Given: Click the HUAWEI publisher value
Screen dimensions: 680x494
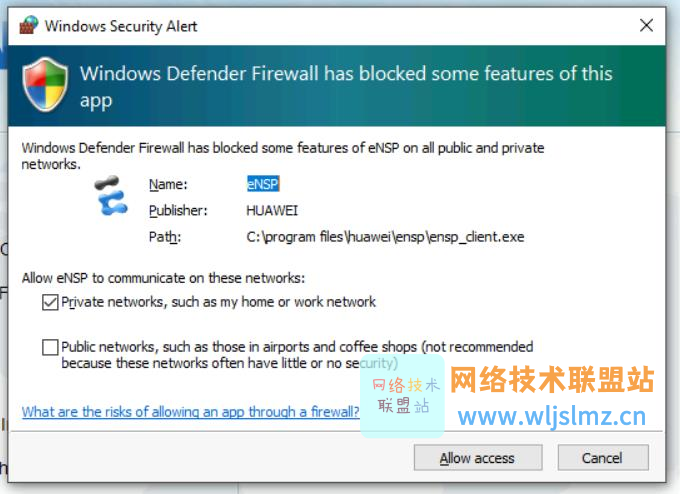Looking at the screenshot, I should [272, 211].
